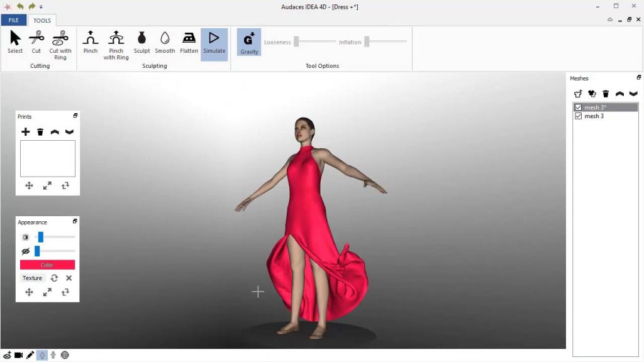Click the camera icon in status bar
Screen dimensions: 644x362
tap(19, 355)
